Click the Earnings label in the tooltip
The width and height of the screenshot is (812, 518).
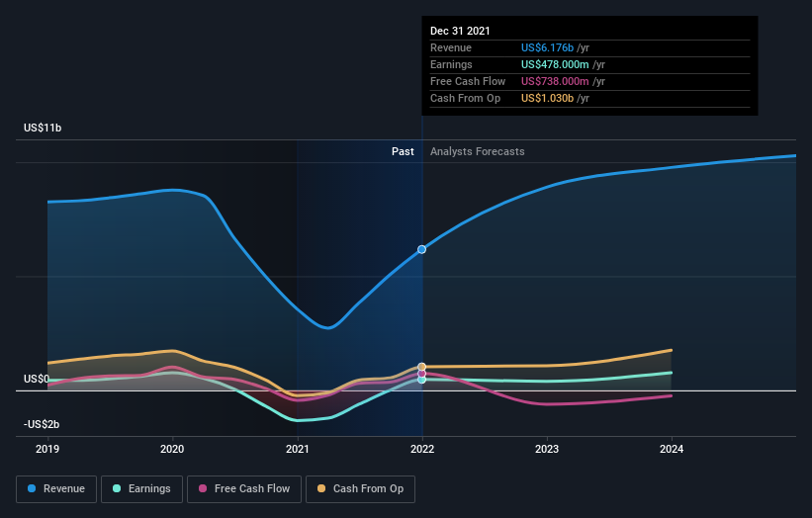click(451, 64)
